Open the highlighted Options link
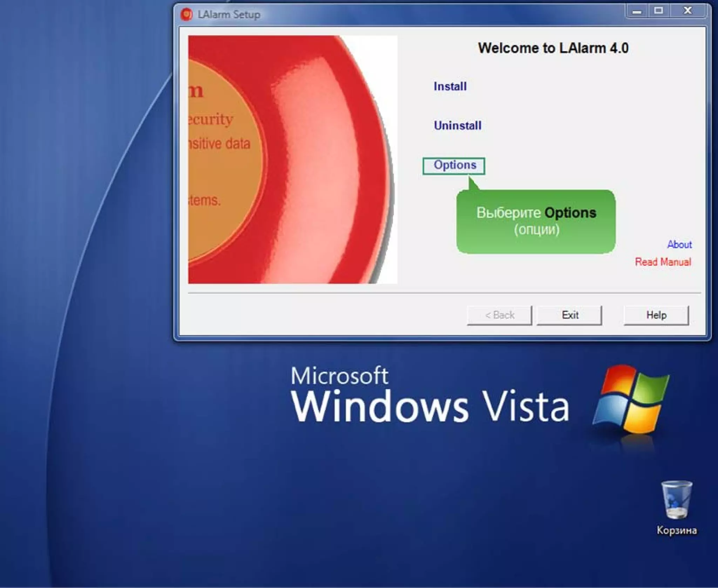The width and height of the screenshot is (718, 588). 454,165
